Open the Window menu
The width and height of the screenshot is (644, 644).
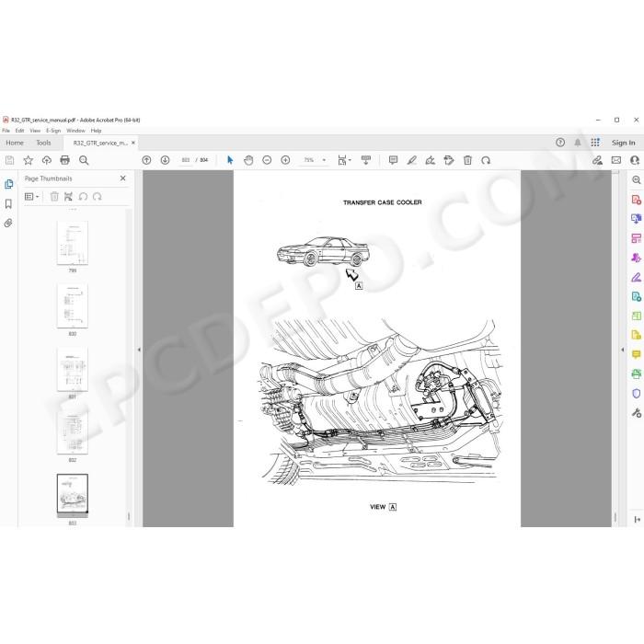coord(75,131)
